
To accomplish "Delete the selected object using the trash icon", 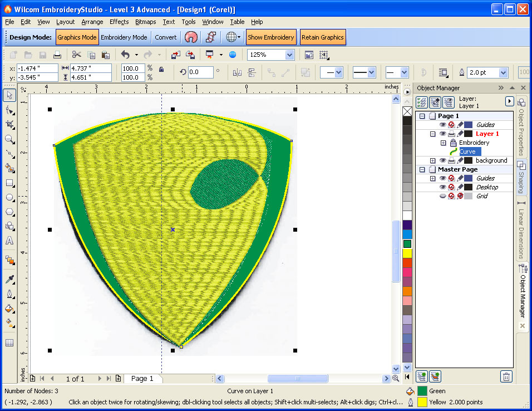I will click(506, 376).
